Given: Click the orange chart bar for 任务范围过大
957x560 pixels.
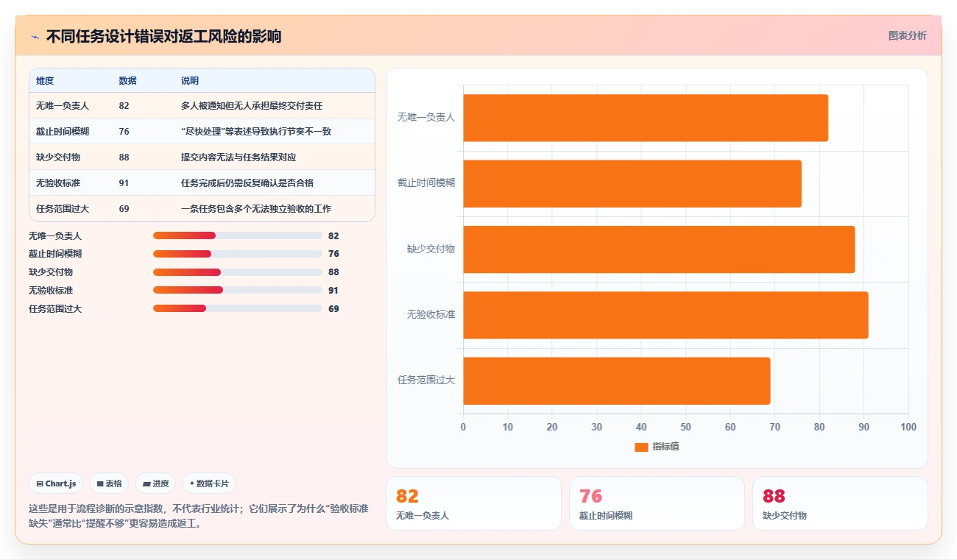Looking at the screenshot, I should click(x=617, y=380).
